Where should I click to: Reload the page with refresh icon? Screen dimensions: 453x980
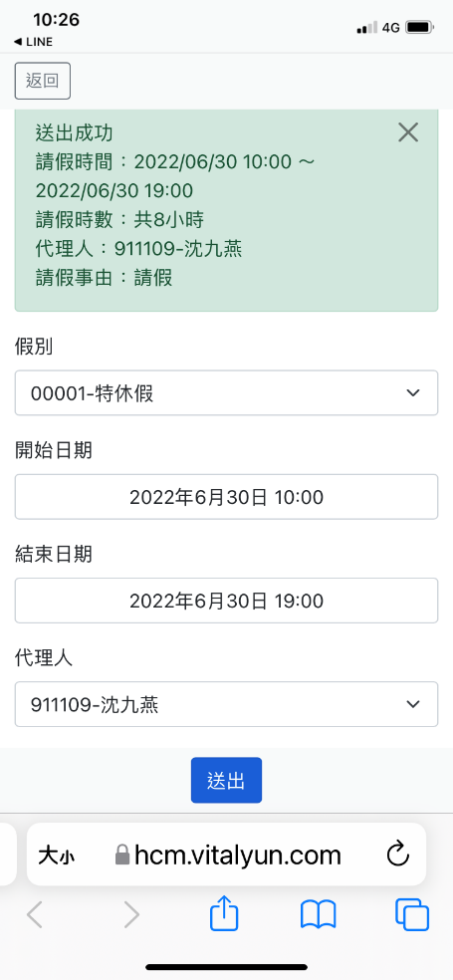click(x=397, y=854)
